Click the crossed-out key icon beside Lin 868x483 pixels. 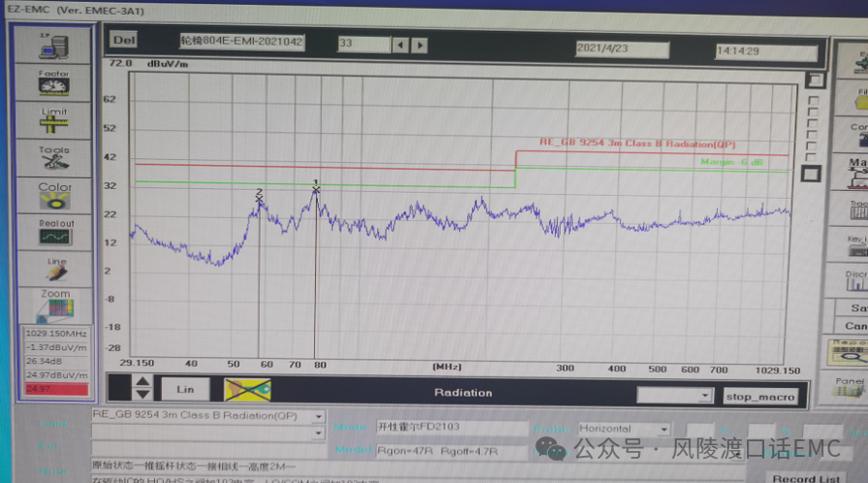point(247,390)
